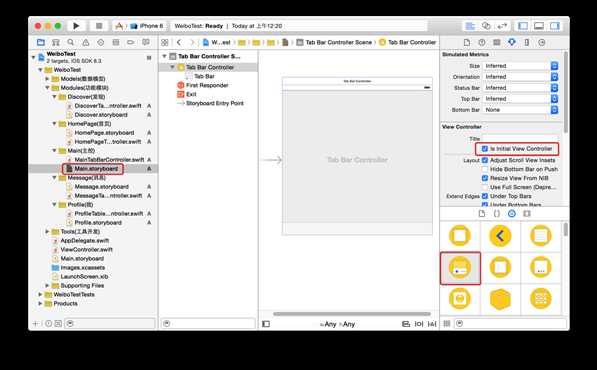This screenshot has height=370, width=597.
Task: Toggle the utilities pane visibility button
Action: pyautogui.click(x=555, y=26)
